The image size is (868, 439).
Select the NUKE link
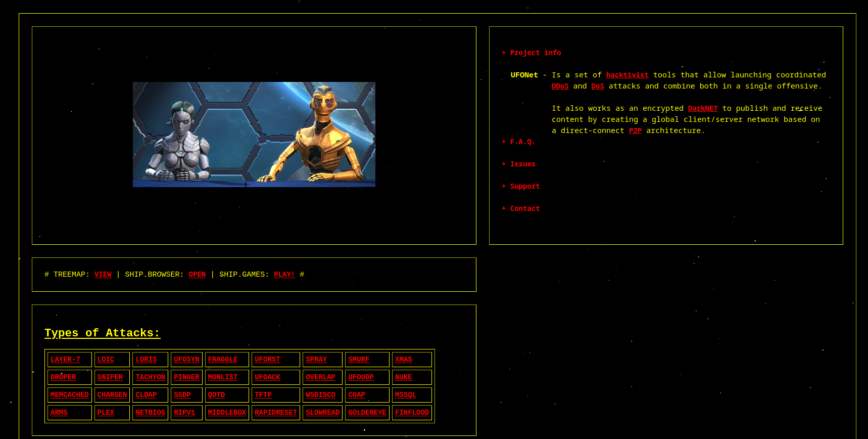click(x=404, y=377)
